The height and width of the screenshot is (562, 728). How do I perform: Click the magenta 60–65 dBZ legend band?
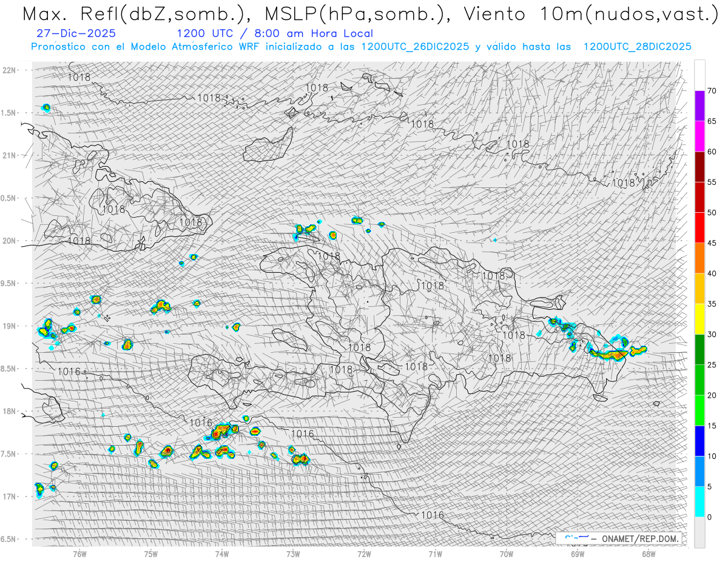point(699,136)
